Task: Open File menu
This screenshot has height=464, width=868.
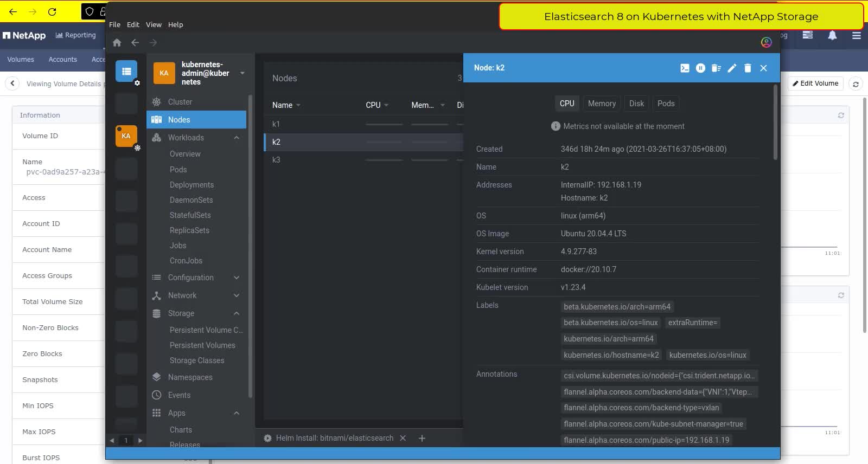Action: pos(114,24)
